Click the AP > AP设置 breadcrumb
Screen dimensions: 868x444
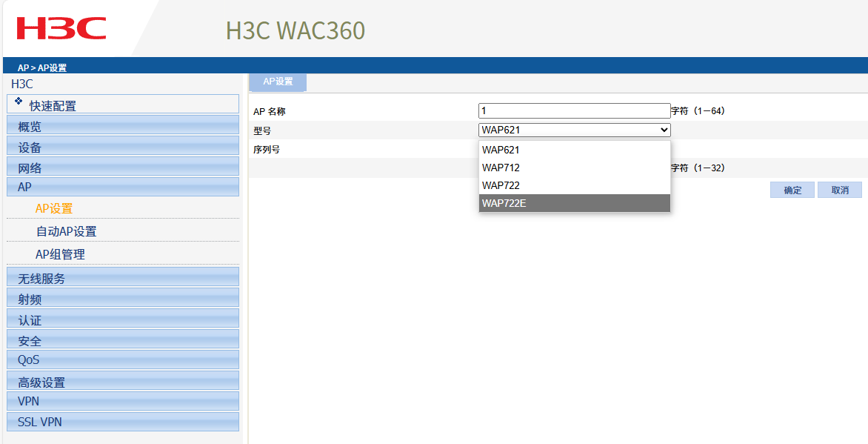tap(42, 67)
